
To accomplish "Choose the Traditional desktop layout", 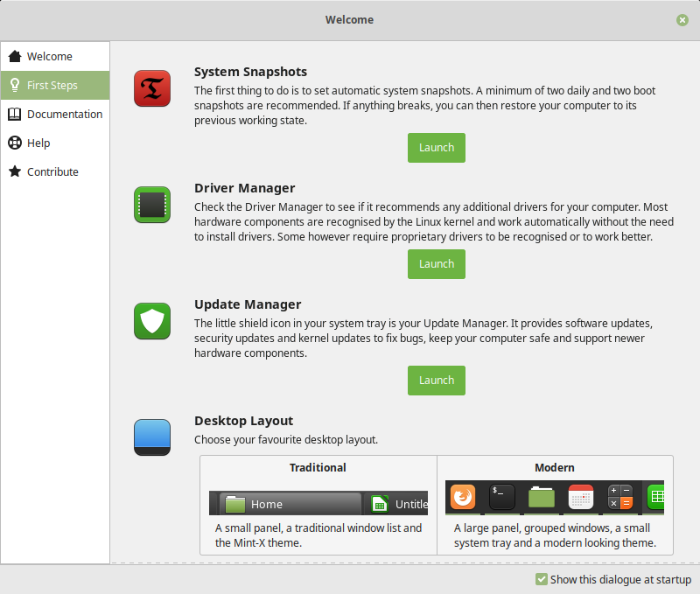I will click(x=318, y=505).
